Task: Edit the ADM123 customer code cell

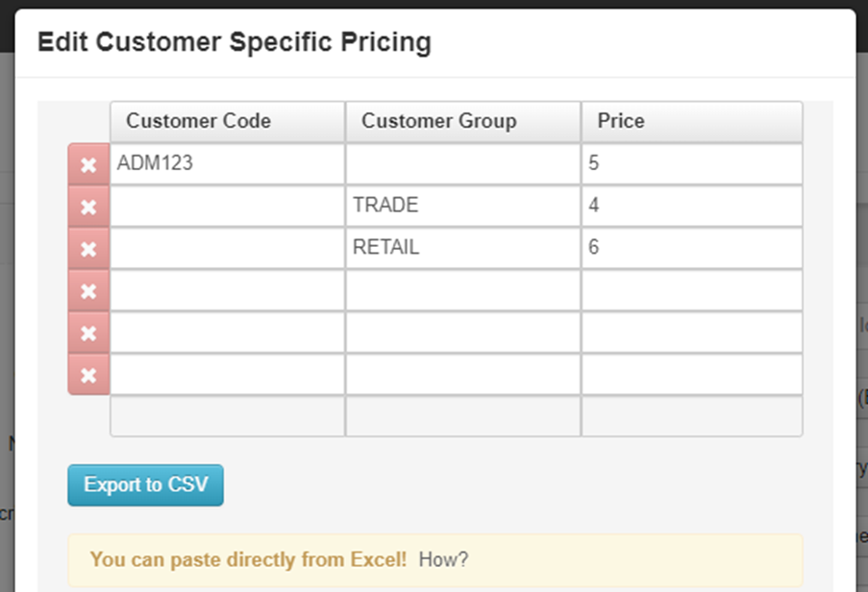Action: coord(227,163)
